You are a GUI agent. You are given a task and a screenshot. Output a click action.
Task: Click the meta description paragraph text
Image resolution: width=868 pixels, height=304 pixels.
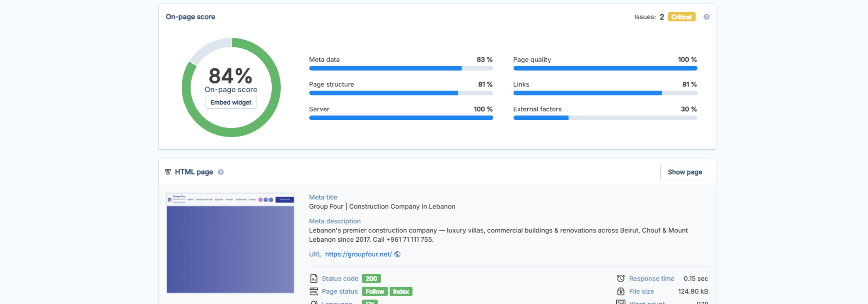498,235
